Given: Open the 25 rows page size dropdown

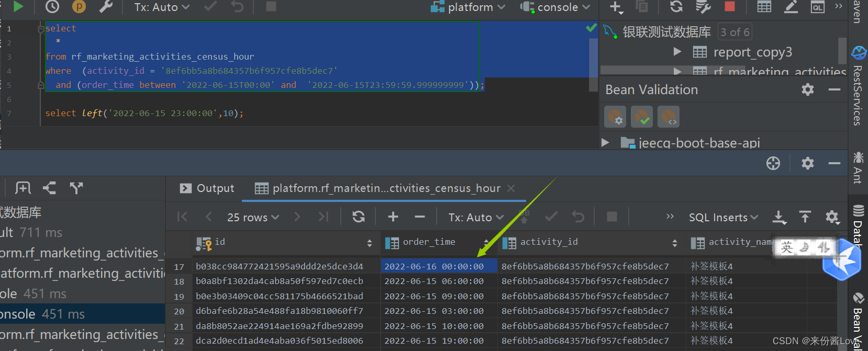Looking at the screenshot, I should coord(253,217).
